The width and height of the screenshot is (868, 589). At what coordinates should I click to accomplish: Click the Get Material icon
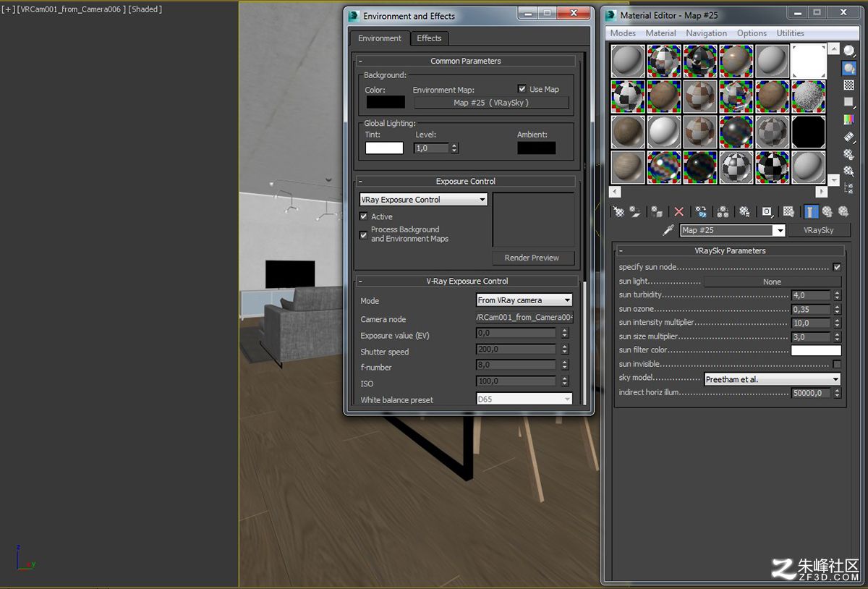tap(618, 211)
